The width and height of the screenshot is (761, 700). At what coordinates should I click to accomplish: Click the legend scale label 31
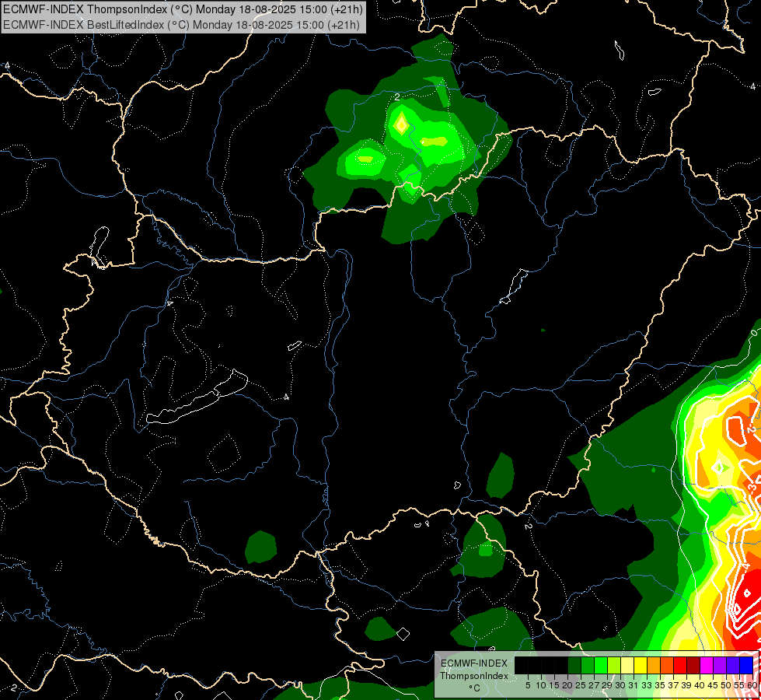click(634, 685)
